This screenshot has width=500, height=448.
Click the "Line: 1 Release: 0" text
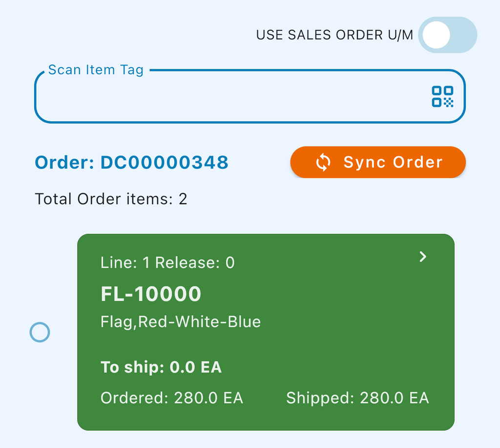tap(167, 263)
